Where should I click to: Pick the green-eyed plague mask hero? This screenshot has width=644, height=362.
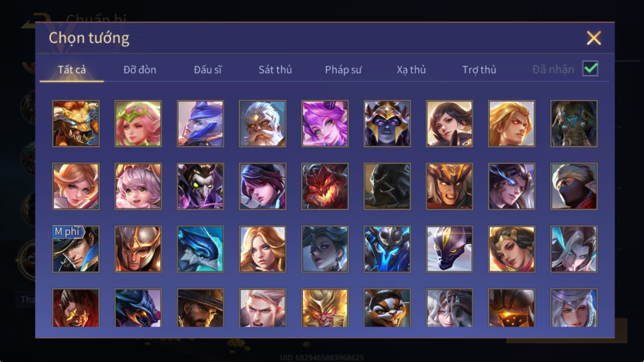200,186
